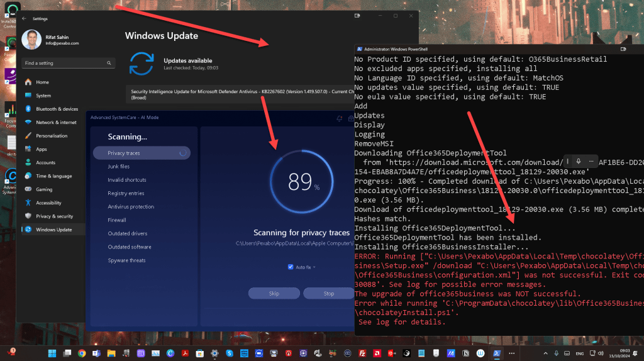This screenshot has height=361, width=644.
Task: Open Microsoft Teams from the taskbar
Action: (96, 353)
